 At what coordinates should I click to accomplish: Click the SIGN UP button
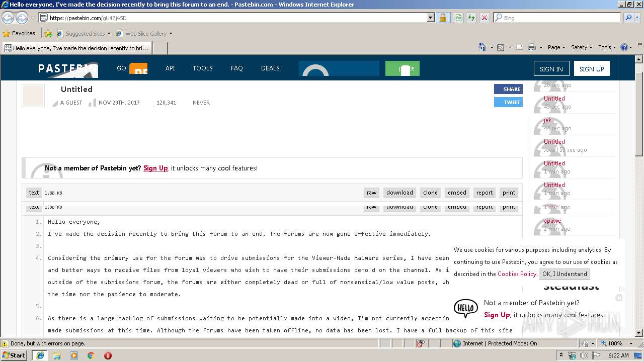(x=592, y=69)
